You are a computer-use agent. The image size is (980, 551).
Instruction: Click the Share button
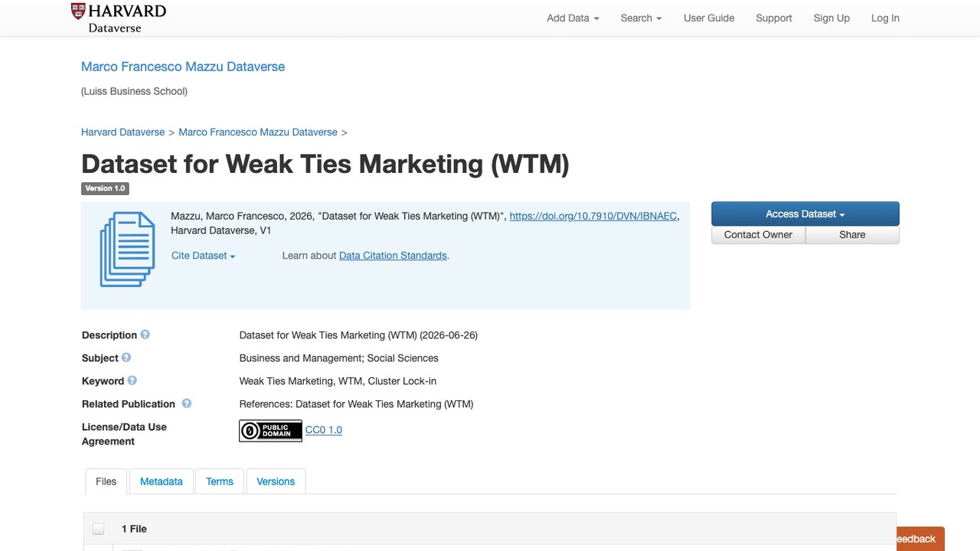coord(852,235)
